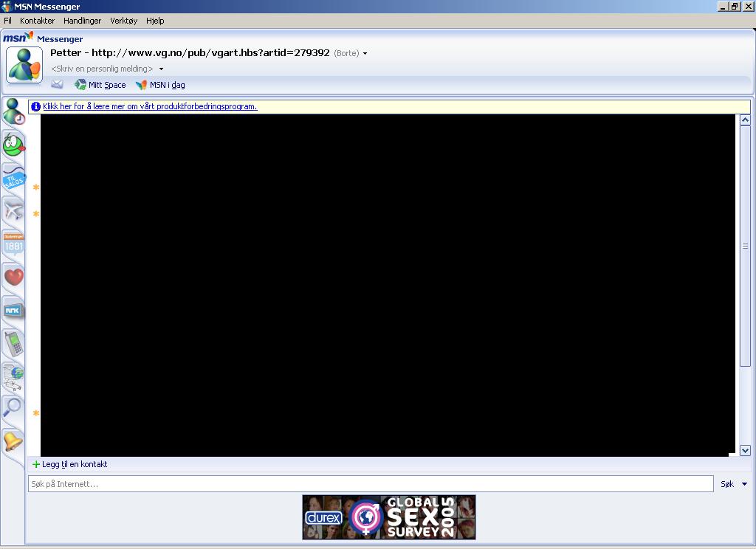The height and width of the screenshot is (549, 756).
Task: Click the MSN Messenger title bar icon
Action: coord(7,6)
